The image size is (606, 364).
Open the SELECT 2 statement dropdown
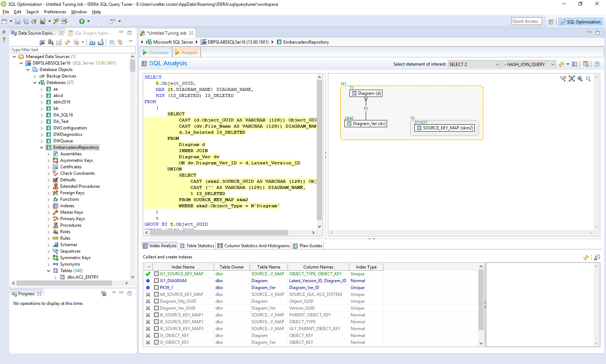tap(474, 65)
